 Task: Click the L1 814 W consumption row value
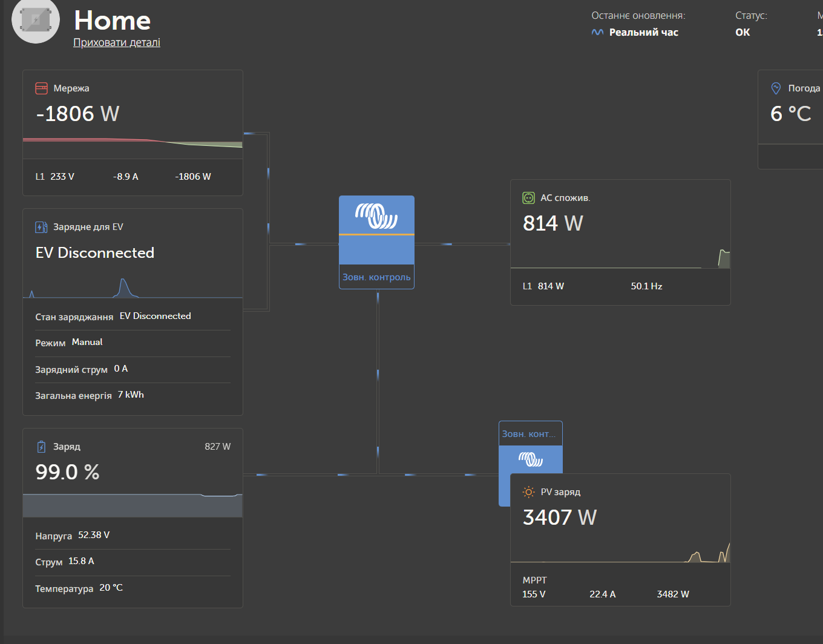click(551, 286)
